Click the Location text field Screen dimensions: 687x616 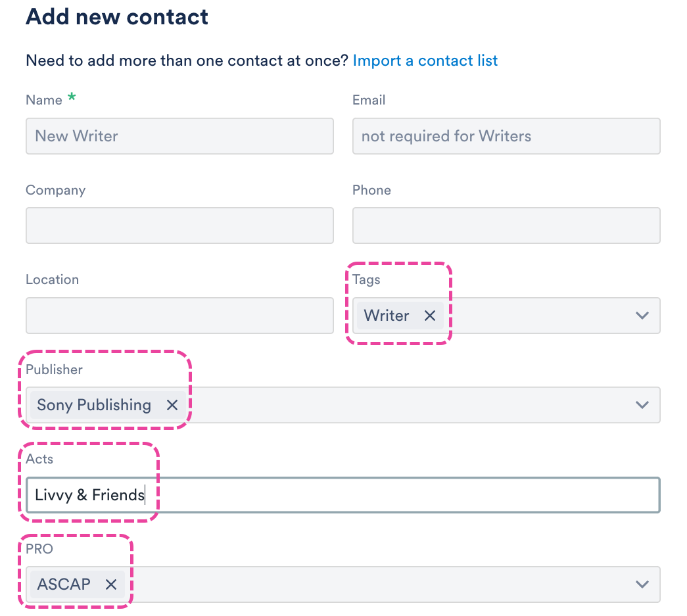[x=179, y=316]
